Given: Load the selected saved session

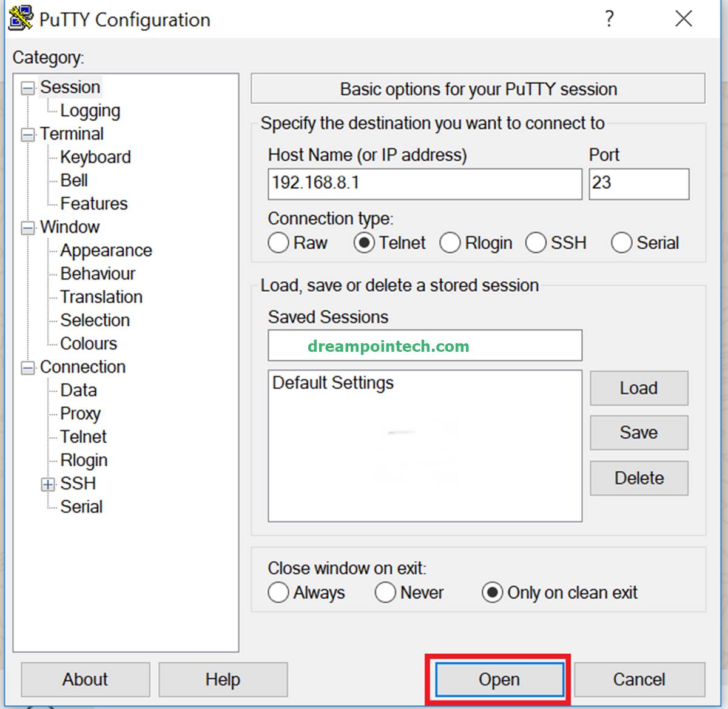Looking at the screenshot, I should click(x=638, y=388).
